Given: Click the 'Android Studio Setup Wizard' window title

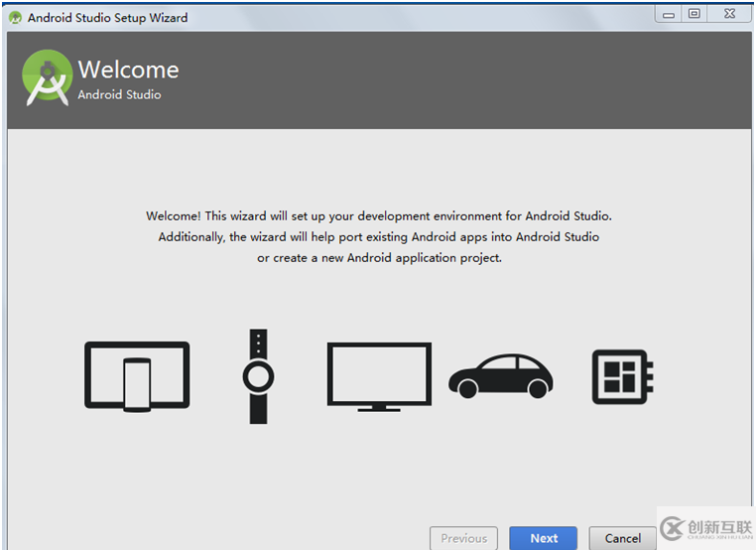Looking at the screenshot, I should tap(107, 18).
